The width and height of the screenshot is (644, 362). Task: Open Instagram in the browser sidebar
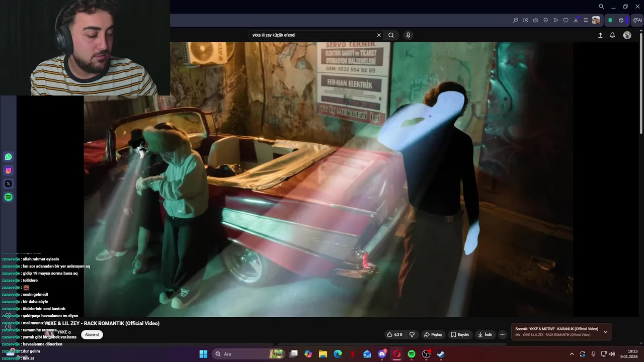[x=9, y=170]
